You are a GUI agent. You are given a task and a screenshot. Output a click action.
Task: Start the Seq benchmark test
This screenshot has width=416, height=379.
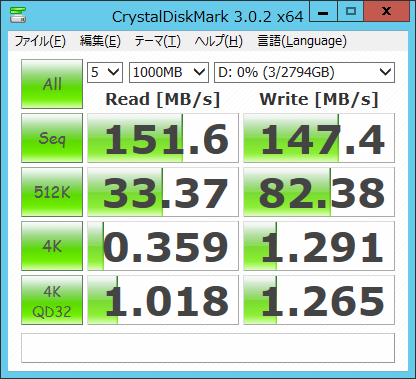coord(52,138)
